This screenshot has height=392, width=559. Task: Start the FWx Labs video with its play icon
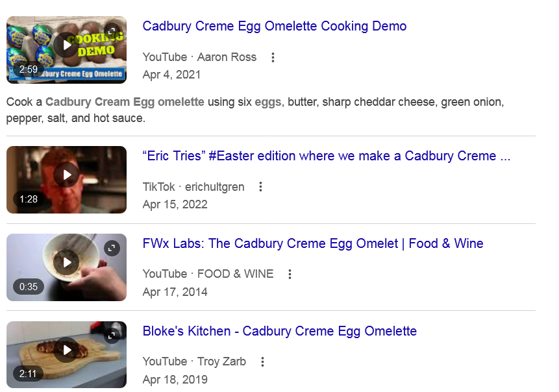click(66, 262)
